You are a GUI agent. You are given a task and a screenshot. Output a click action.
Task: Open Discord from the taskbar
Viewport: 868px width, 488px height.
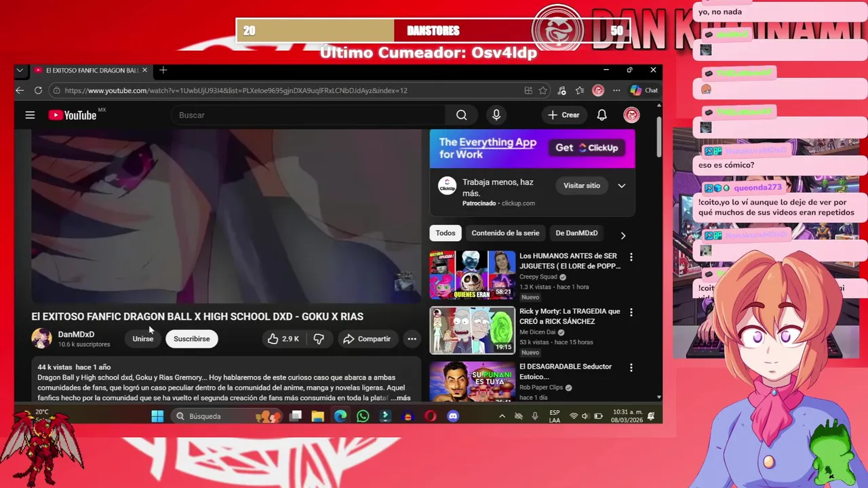point(453,416)
